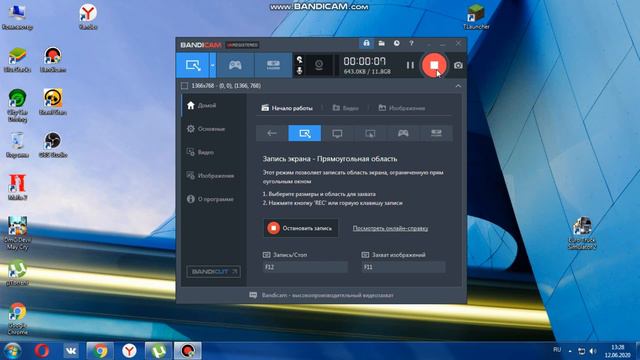The image size is (640, 360).
Task: Select the Mafia II desktop icon
Action: pos(17,187)
